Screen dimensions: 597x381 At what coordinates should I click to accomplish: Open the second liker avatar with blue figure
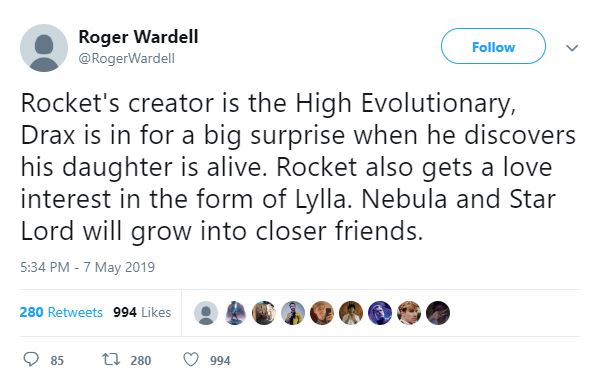(x=235, y=313)
